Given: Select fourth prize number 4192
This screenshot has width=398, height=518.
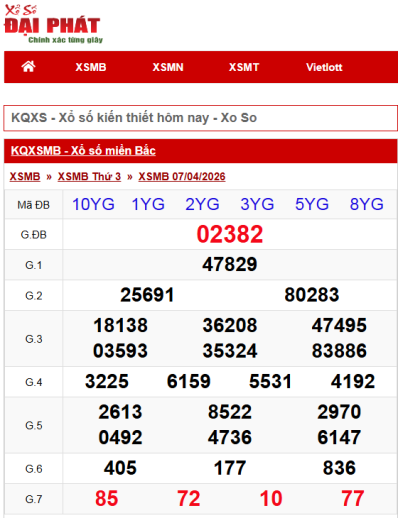Looking at the screenshot, I should (353, 382).
